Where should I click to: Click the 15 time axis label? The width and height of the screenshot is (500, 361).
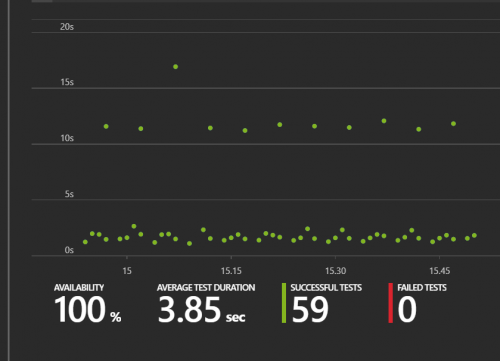[127, 271]
